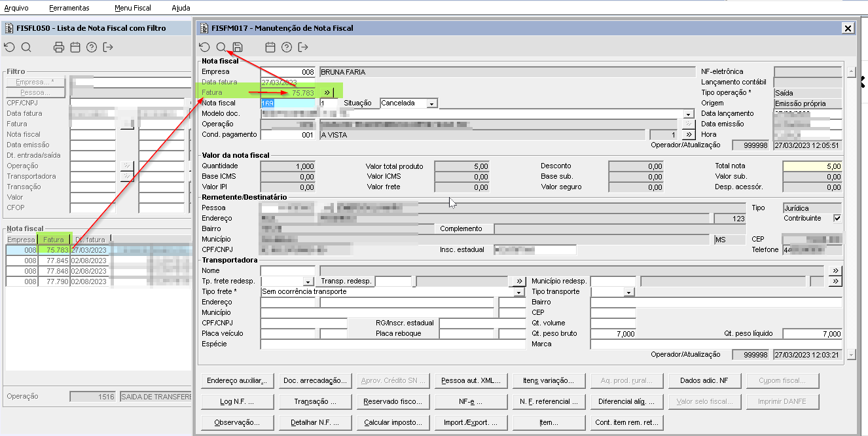The width and height of the screenshot is (868, 436).
Task: Click search magnifier in FISFM017 maintenance window
Action: [221, 47]
